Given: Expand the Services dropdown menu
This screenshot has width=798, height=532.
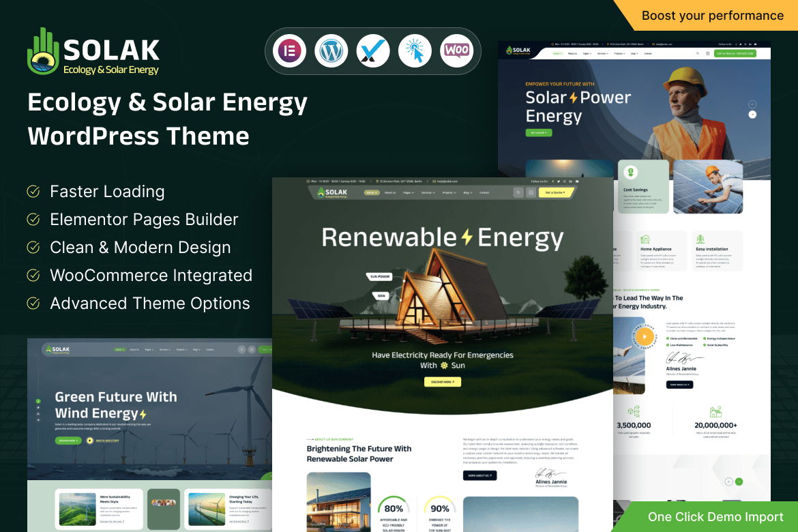Looking at the screenshot, I should (428, 192).
